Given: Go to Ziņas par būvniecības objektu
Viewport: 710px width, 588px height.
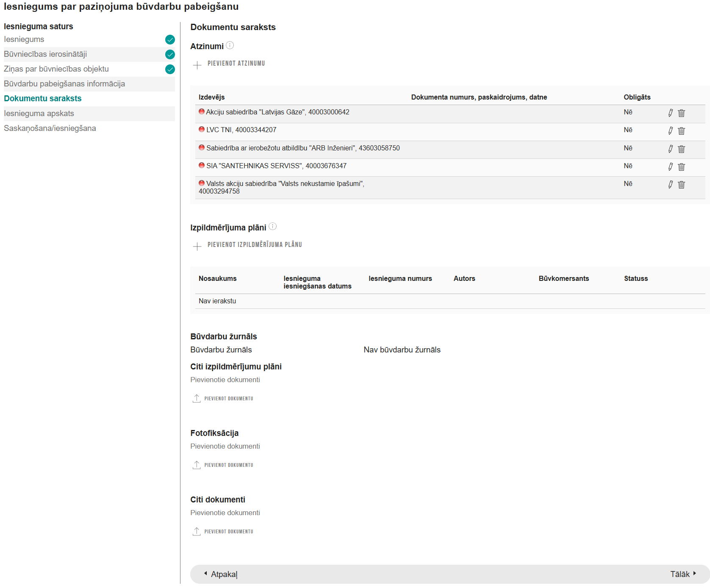Looking at the screenshot, I should (56, 69).
